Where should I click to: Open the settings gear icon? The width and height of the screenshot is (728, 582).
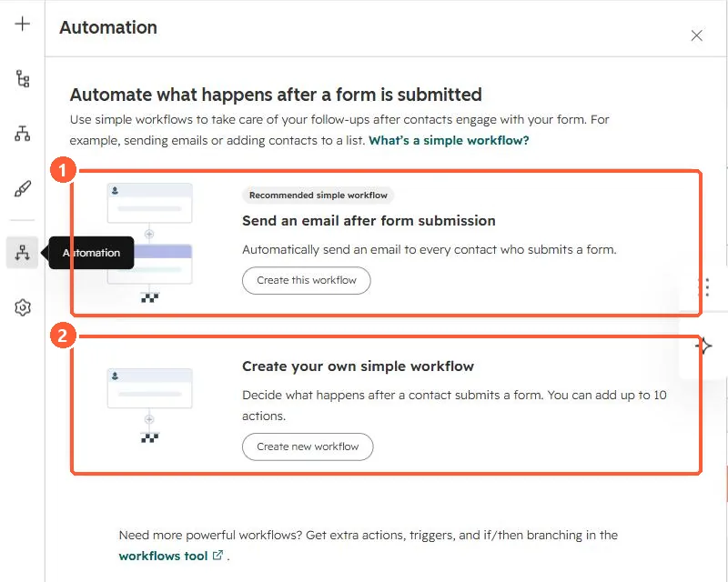point(22,307)
